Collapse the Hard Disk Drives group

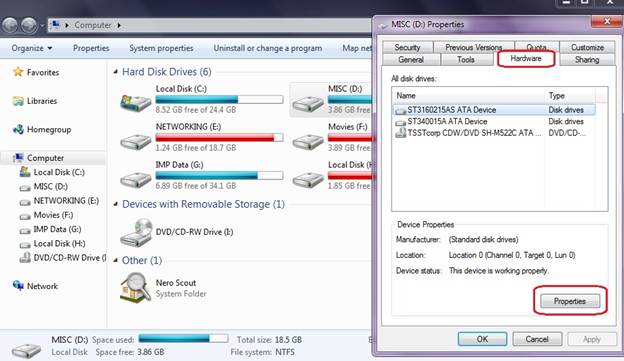click(115, 72)
